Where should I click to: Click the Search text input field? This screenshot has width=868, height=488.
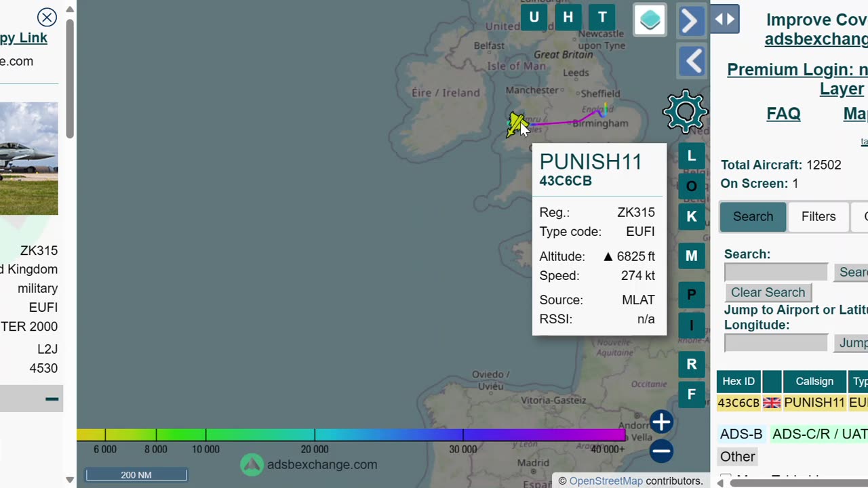click(x=776, y=272)
